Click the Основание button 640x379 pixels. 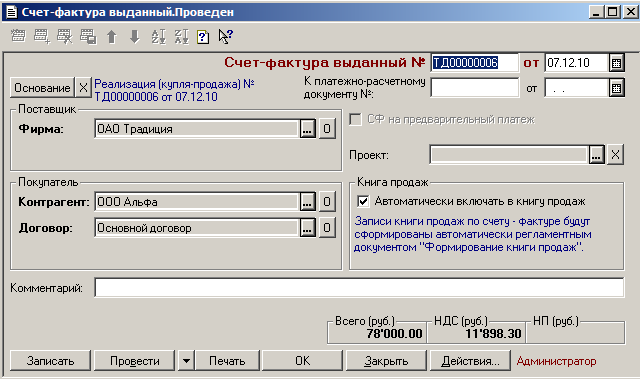(42, 88)
